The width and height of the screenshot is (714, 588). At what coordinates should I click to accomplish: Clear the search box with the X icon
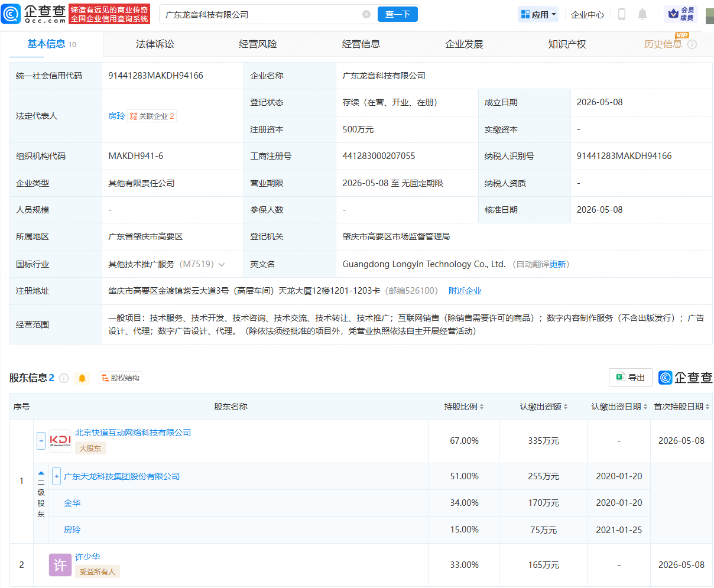point(366,14)
